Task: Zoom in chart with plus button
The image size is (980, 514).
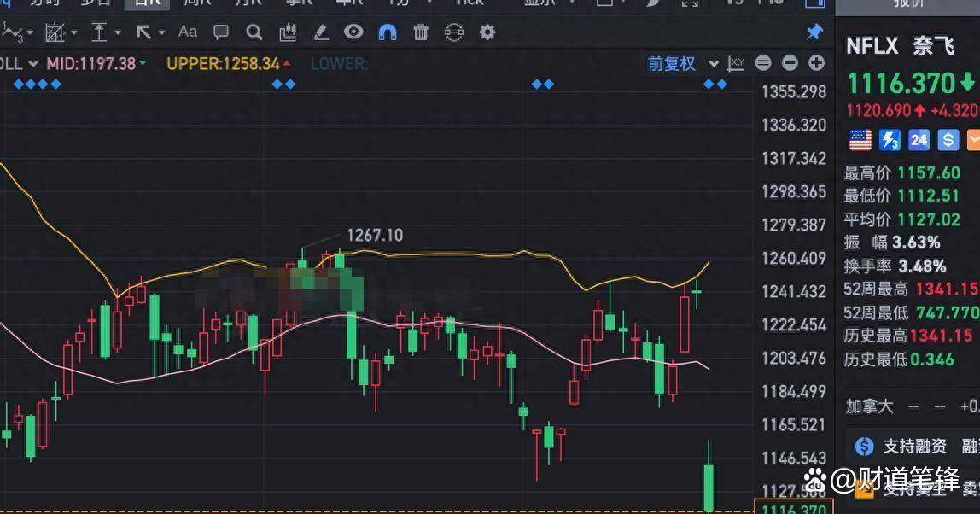Action: (817, 63)
